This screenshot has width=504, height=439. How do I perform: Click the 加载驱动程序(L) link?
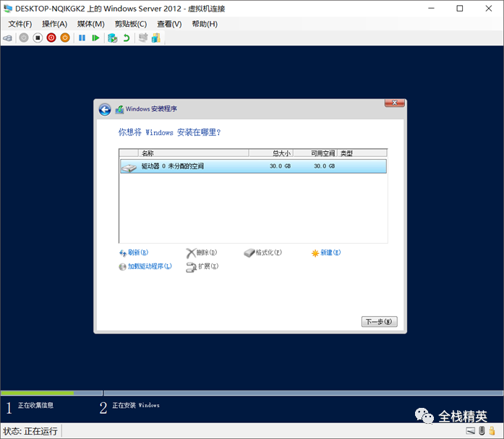tap(145, 266)
